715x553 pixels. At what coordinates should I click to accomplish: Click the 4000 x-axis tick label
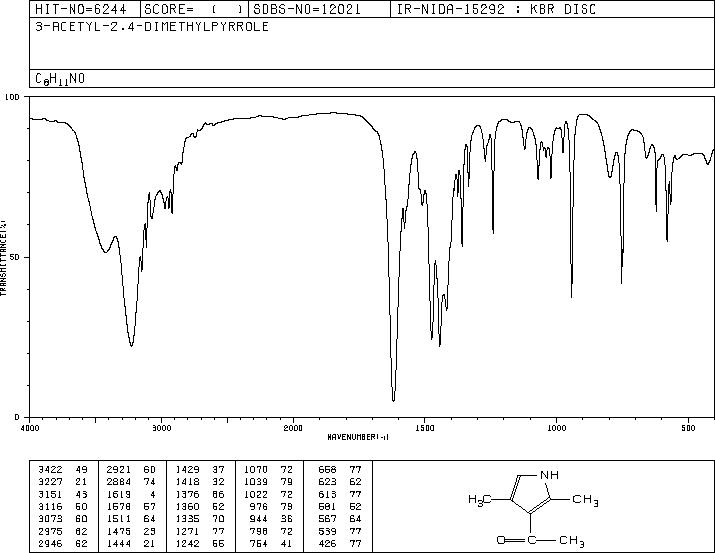(30, 428)
